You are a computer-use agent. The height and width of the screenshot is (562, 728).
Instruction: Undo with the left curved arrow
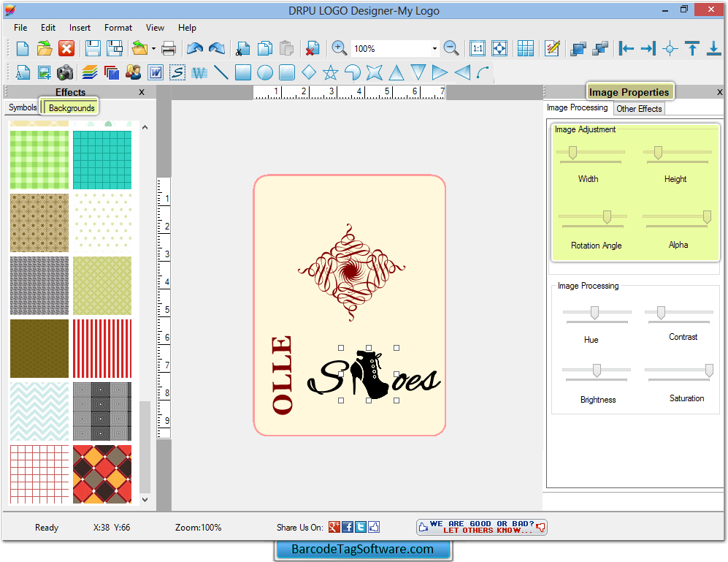(194, 48)
